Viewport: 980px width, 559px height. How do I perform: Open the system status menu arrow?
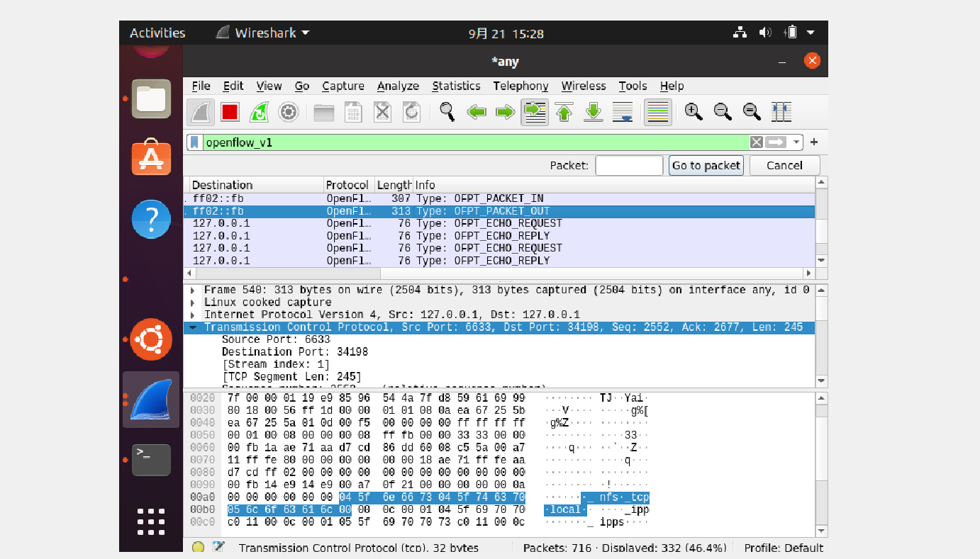tap(811, 33)
